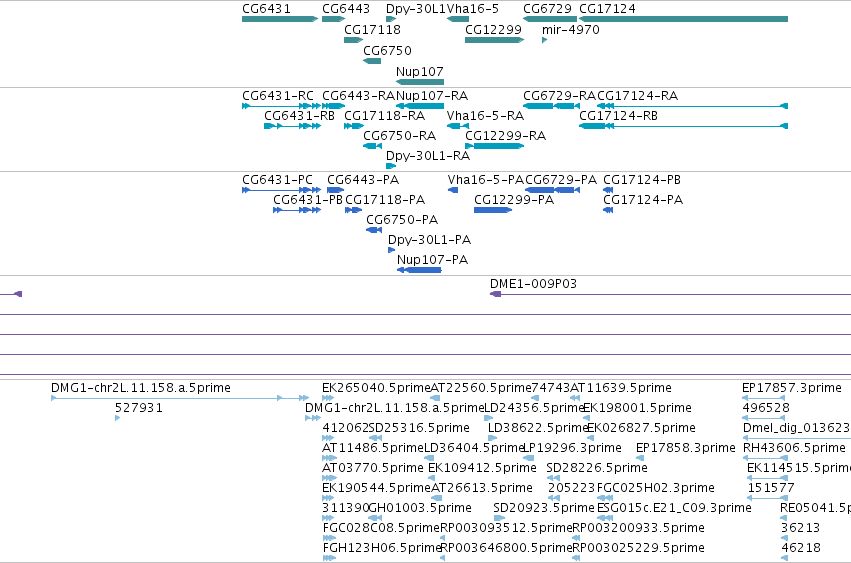The height and width of the screenshot is (563, 851).
Task: Click the DME1-009P03 clone label
Action: click(x=533, y=284)
